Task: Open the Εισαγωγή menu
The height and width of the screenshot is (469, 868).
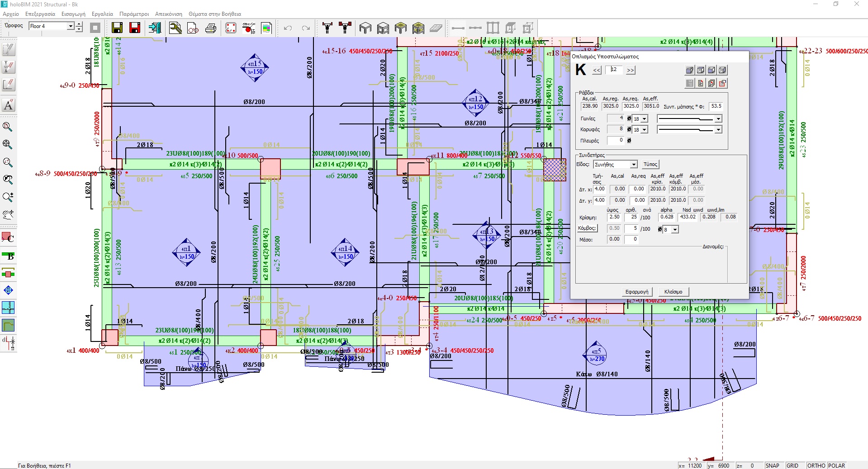Action: (x=73, y=14)
